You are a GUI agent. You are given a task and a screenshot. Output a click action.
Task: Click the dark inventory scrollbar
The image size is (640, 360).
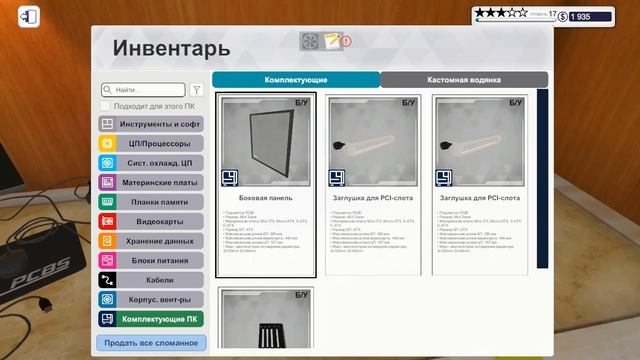click(x=542, y=178)
